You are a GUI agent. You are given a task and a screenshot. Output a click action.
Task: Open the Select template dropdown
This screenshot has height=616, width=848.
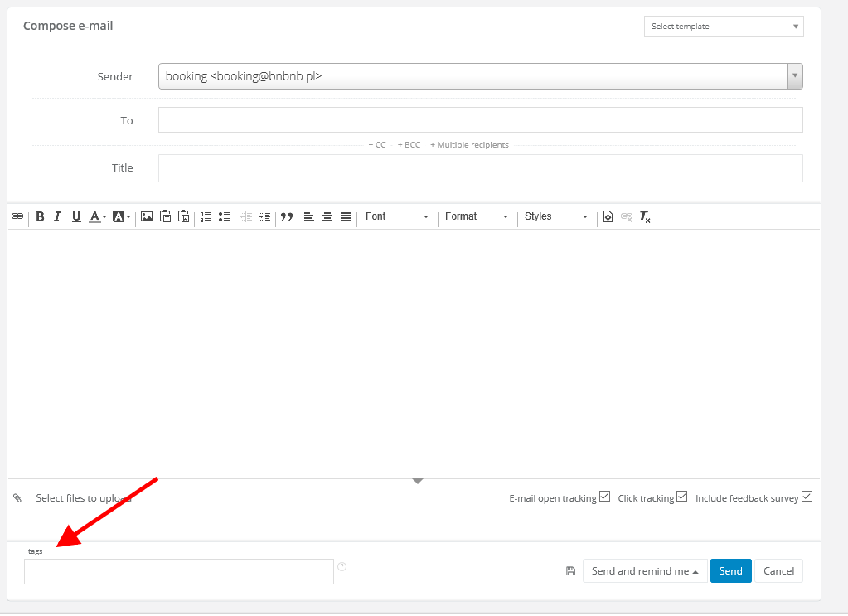pos(724,27)
